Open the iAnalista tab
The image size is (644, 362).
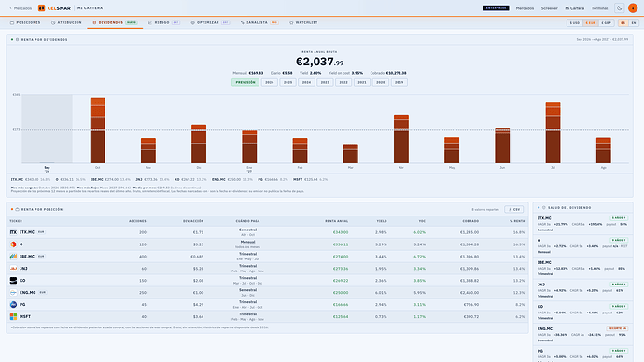pyautogui.click(x=259, y=23)
